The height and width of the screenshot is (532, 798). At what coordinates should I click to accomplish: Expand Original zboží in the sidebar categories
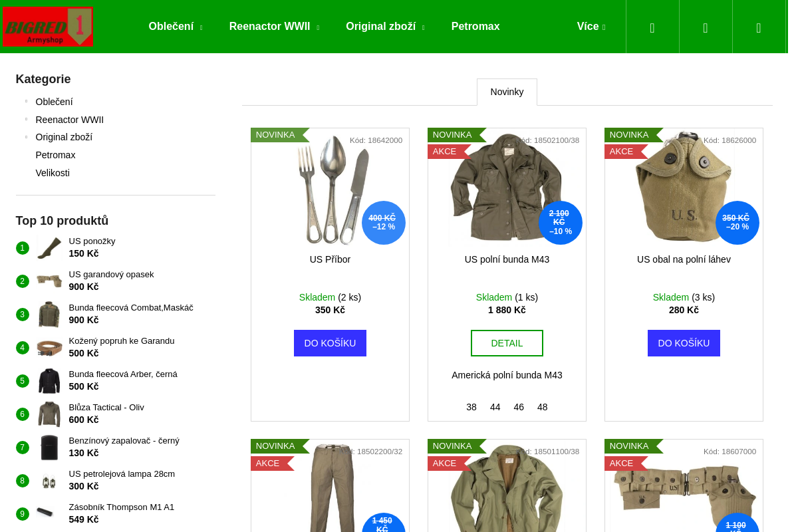click(64, 137)
